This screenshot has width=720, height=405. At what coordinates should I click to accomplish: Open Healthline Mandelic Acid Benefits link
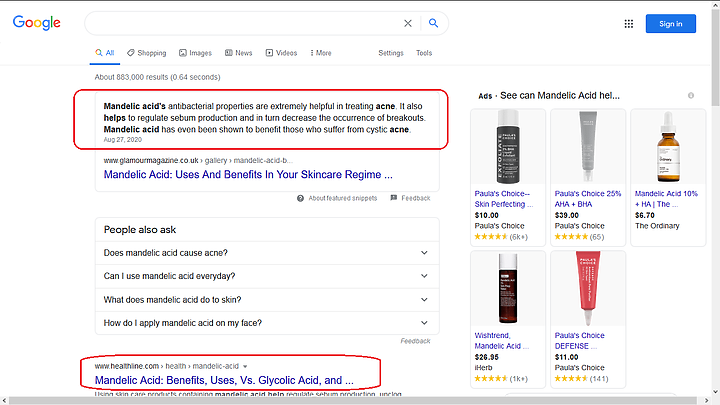click(x=224, y=380)
